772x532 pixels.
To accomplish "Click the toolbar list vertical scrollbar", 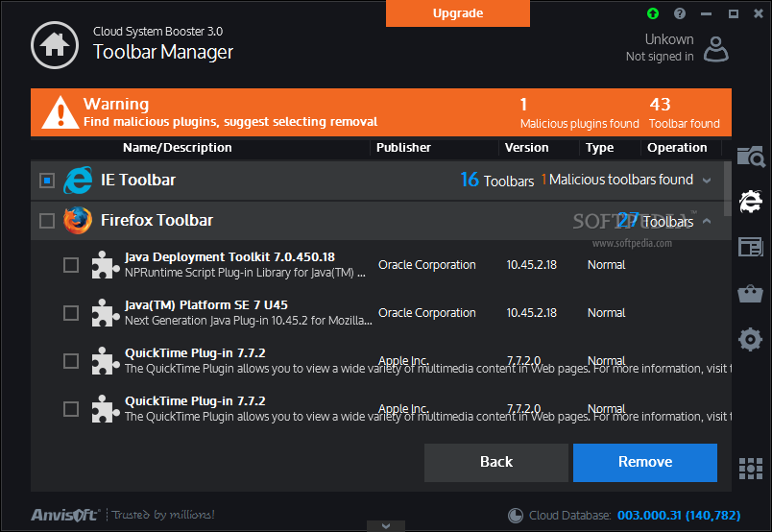I will tap(728, 188).
